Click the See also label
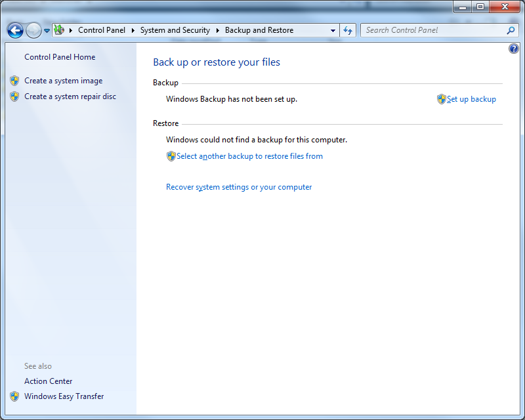525x420 pixels. coord(38,366)
